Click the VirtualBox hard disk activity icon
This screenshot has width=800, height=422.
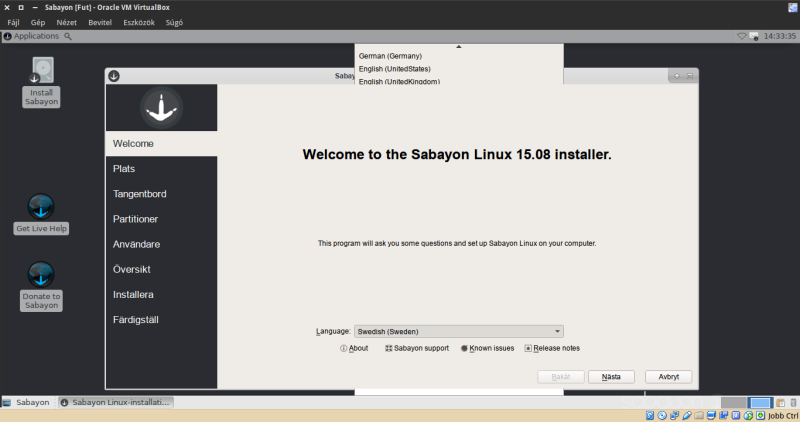[x=649, y=415]
